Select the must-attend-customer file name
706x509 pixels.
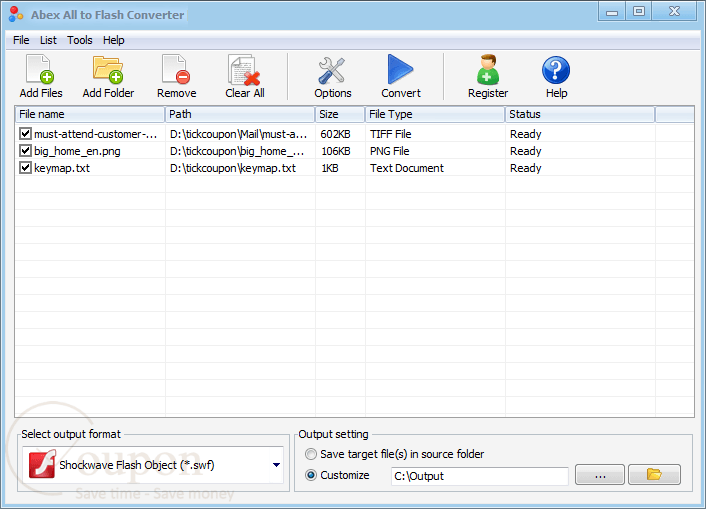[95, 134]
